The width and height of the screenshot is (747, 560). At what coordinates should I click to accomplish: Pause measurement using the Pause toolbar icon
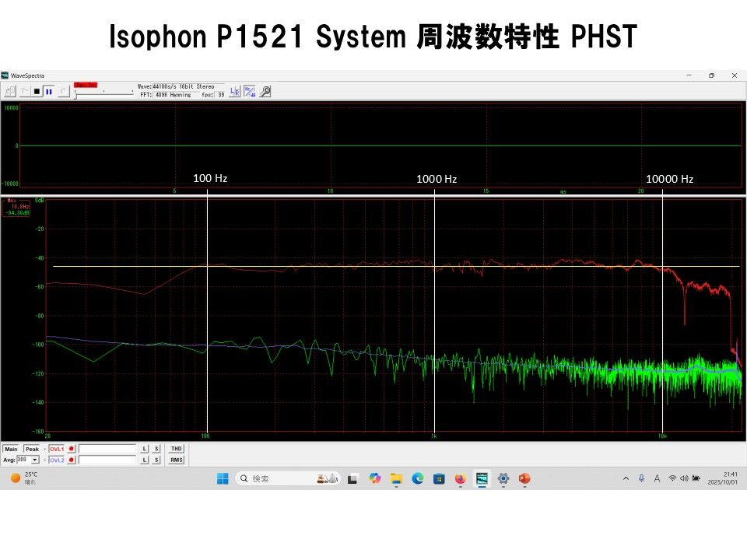point(50,92)
